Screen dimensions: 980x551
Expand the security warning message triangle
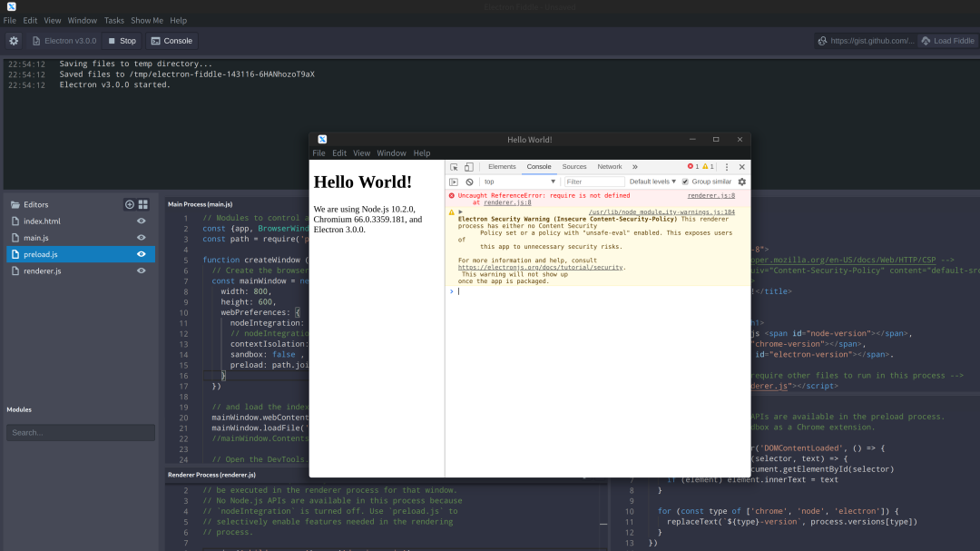[461, 212]
